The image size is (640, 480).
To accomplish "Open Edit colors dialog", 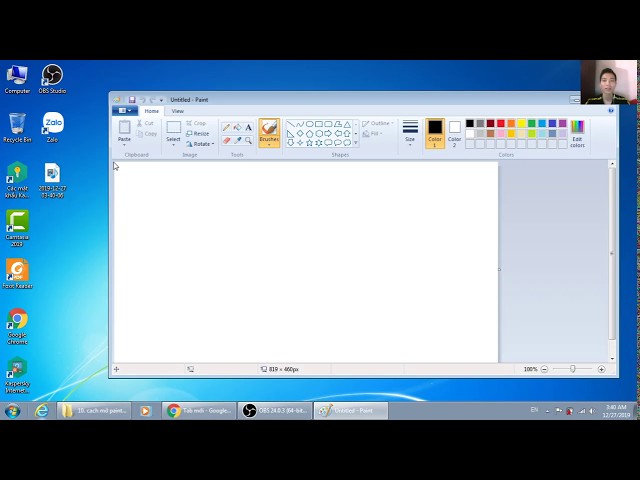I will click(x=577, y=133).
